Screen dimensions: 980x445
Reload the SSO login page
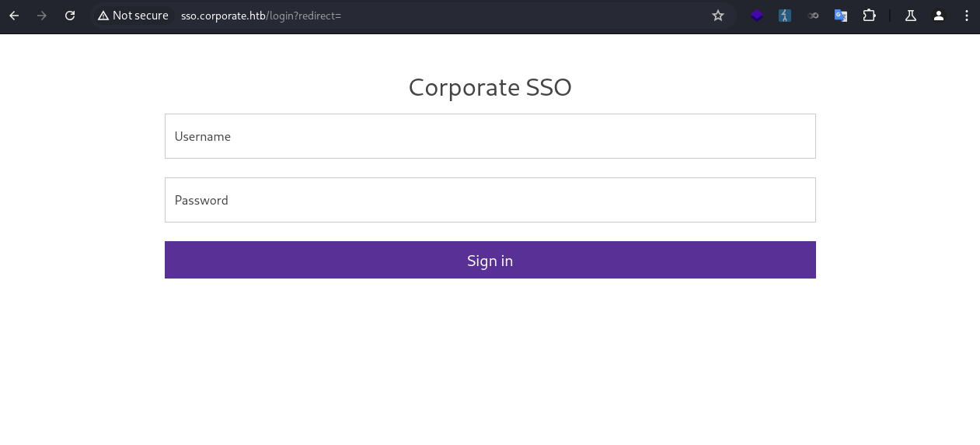(70, 16)
